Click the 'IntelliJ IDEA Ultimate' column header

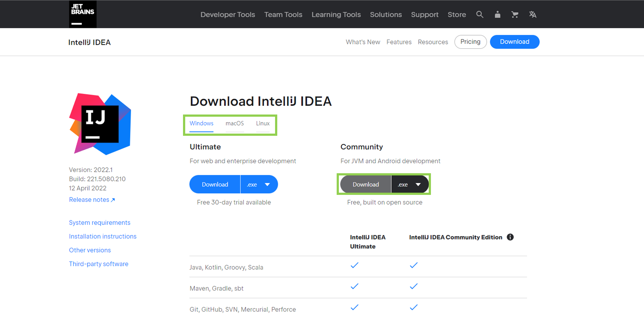click(x=367, y=242)
